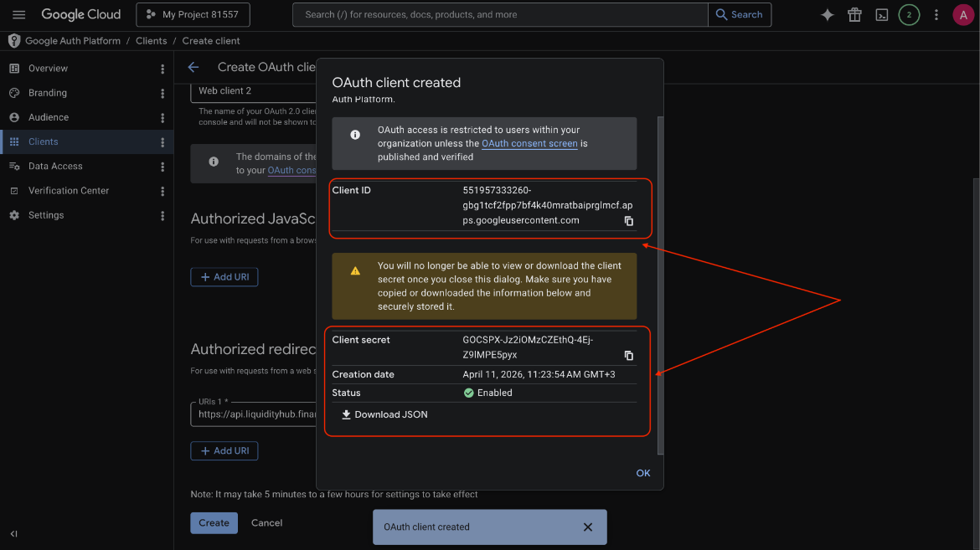
Task: Click the Web client 2 name field
Action: tap(253, 91)
